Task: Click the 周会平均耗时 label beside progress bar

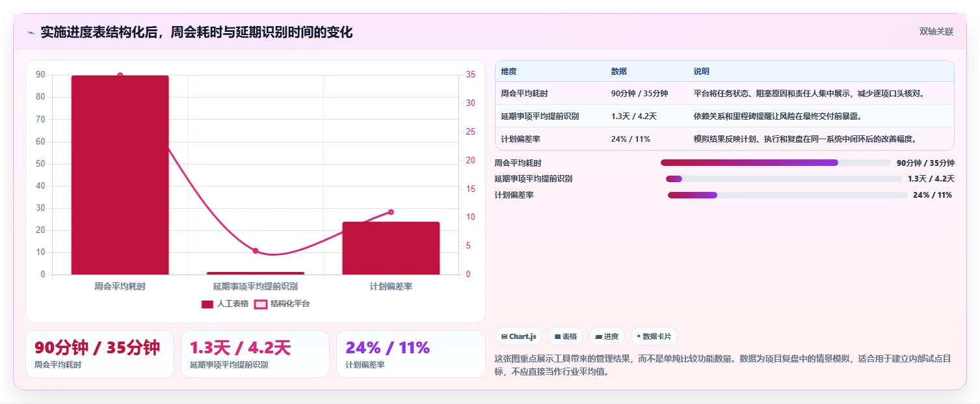Action: pyautogui.click(x=518, y=163)
